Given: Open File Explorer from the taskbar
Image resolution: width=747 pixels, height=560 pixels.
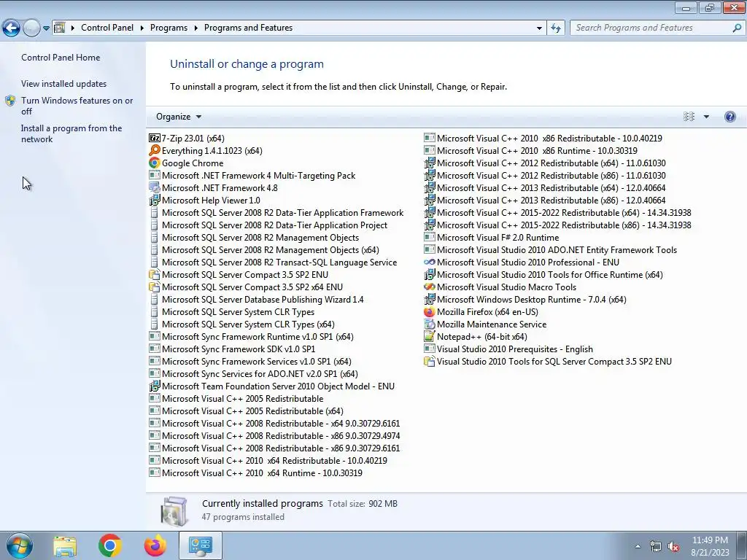Looking at the screenshot, I should coord(65,545).
